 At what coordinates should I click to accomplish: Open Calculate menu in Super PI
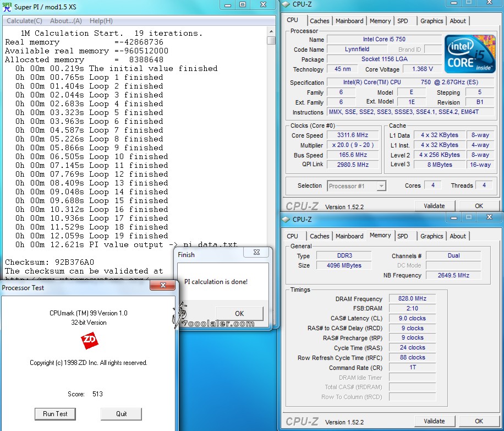[24, 21]
